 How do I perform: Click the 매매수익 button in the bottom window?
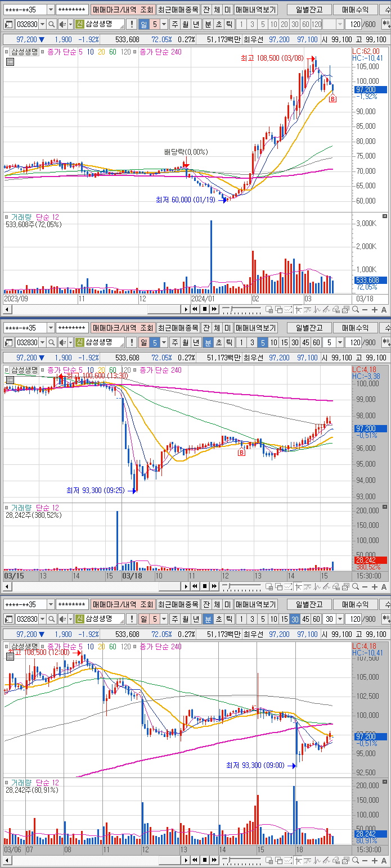click(355, 604)
